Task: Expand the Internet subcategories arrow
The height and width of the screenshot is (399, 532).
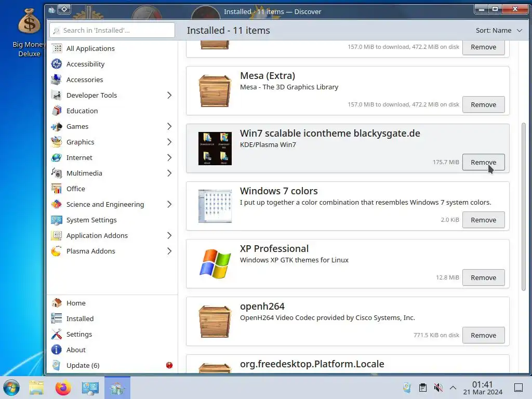Action: point(169,158)
